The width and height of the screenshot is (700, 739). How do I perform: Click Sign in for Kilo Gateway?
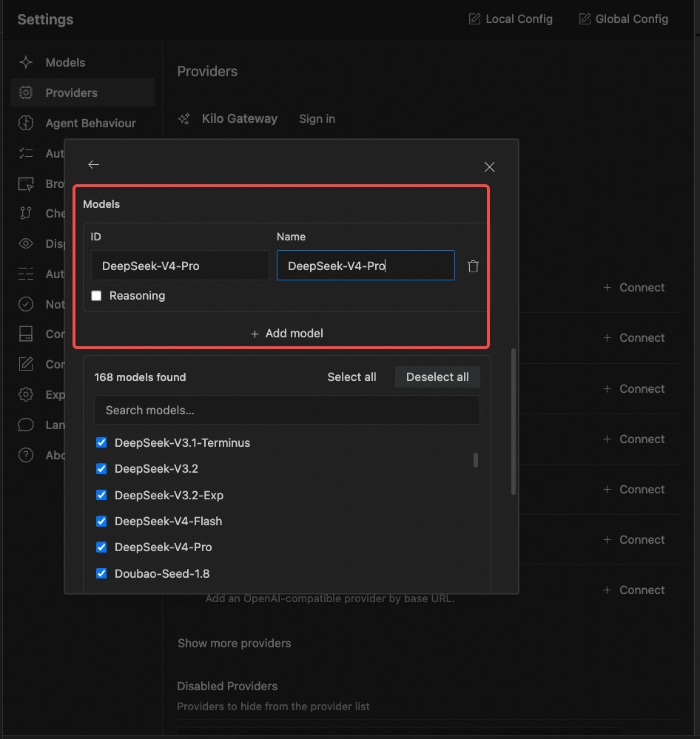(317, 119)
